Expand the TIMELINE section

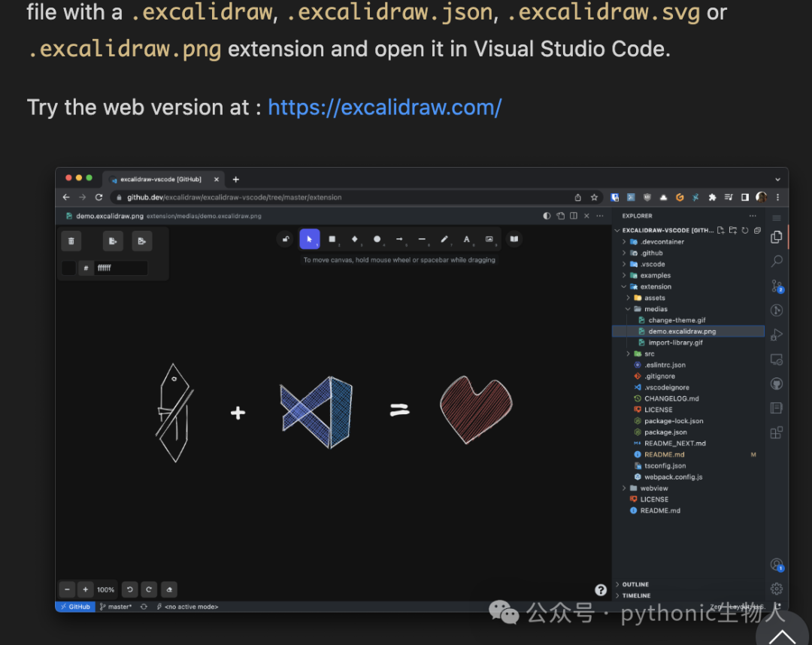pyautogui.click(x=689, y=596)
